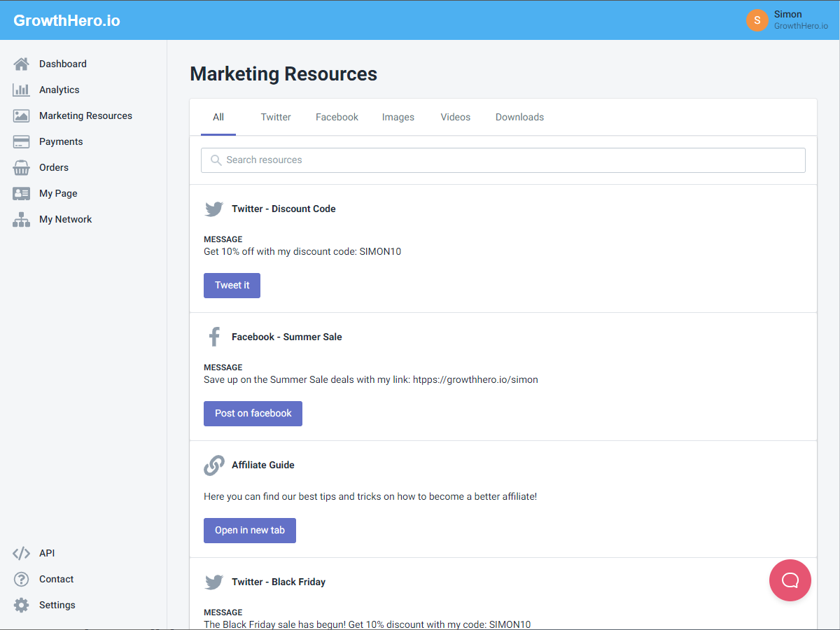Open the My Network section
This screenshot has height=630, width=840.
[x=65, y=219]
